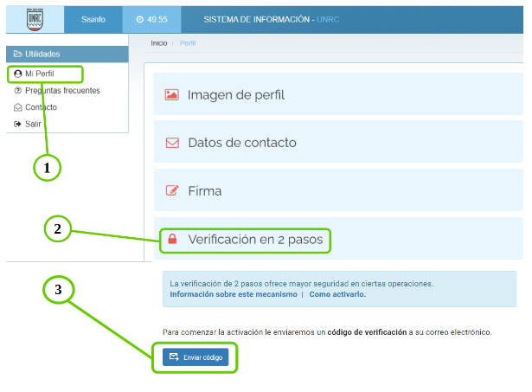
Task: Click text 'La verificación de 2 pasos ofrece mayor seguridad'
Action: tap(260, 284)
